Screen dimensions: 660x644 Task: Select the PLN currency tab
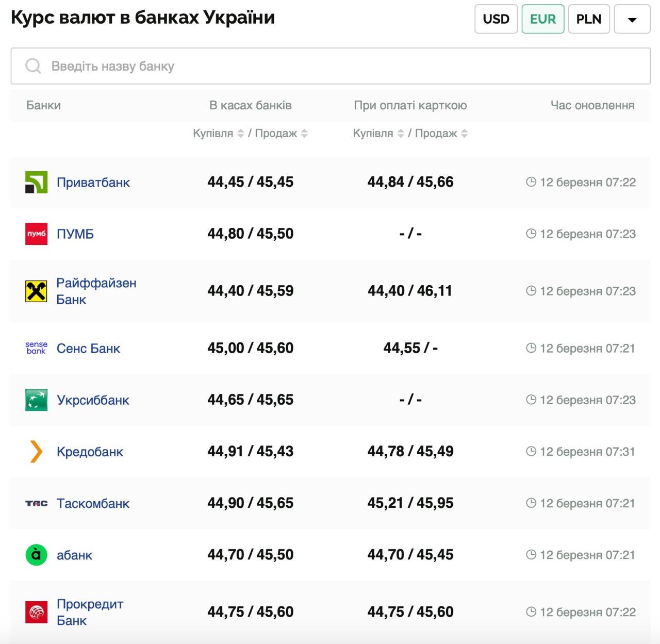(589, 20)
